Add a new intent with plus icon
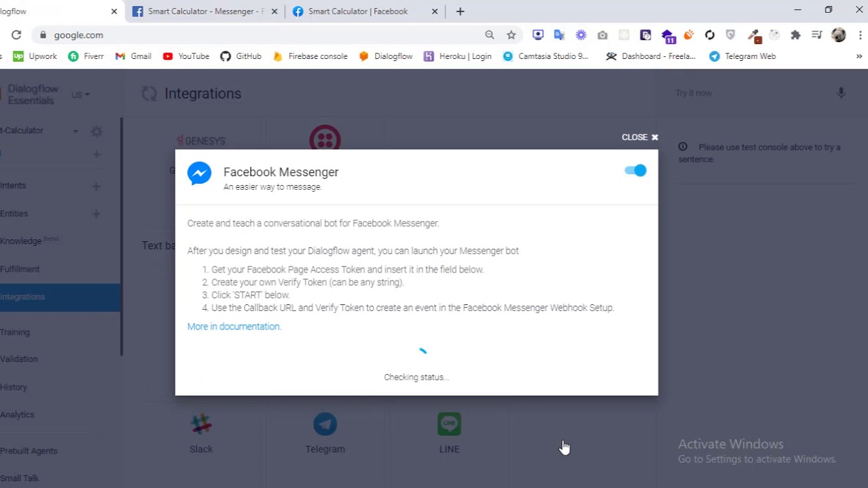This screenshot has width=868, height=488. pyautogui.click(x=96, y=186)
